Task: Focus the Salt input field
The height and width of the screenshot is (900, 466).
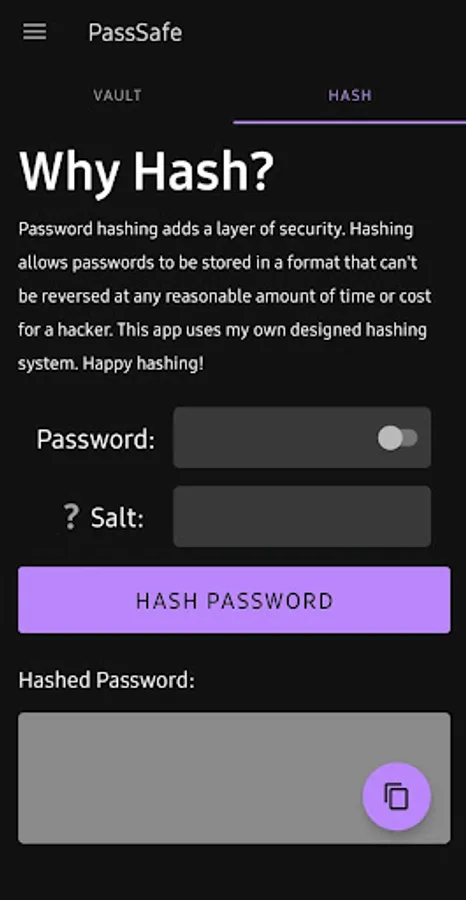Action: (302, 517)
